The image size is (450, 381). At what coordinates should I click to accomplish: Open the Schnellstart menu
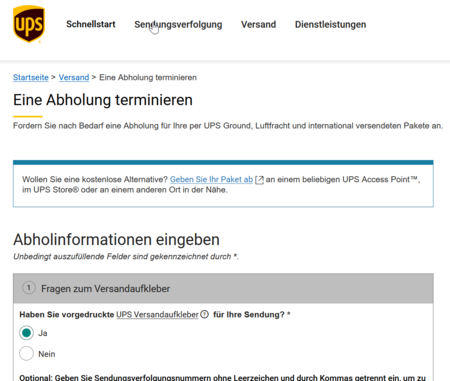click(x=91, y=24)
